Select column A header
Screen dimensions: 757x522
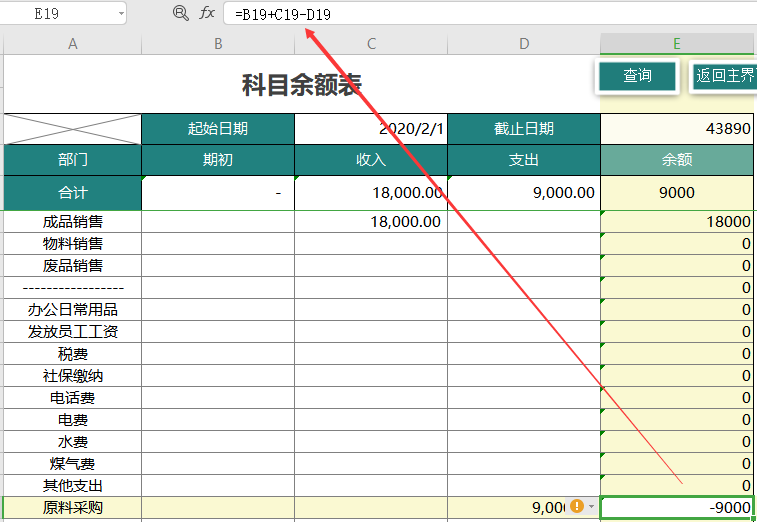pyautogui.click(x=72, y=43)
